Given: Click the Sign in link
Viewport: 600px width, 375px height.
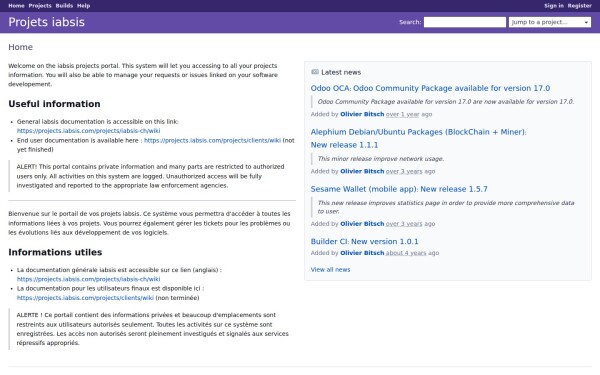Looking at the screenshot, I should click(554, 6).
